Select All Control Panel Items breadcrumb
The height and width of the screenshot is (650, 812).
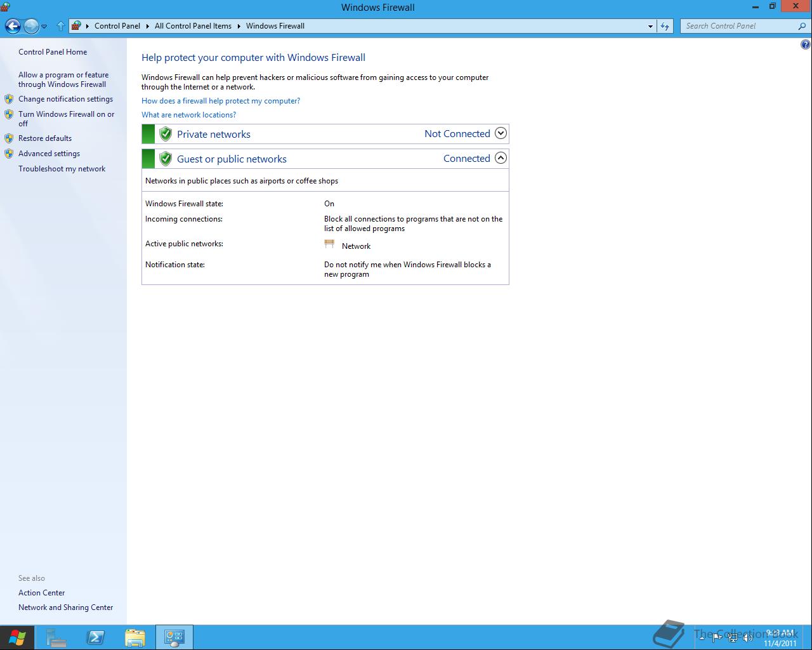click(193, 26)
